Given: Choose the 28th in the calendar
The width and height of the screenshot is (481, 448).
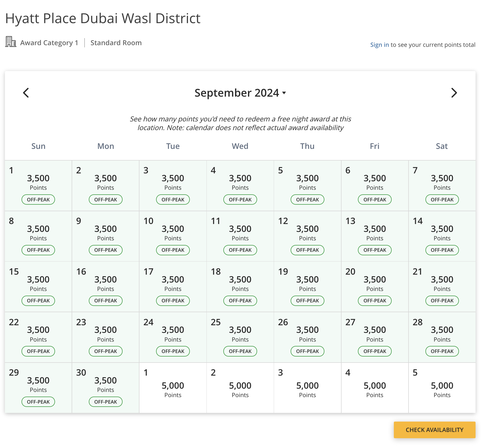Looking at the screenshot, I should point(442,337).
